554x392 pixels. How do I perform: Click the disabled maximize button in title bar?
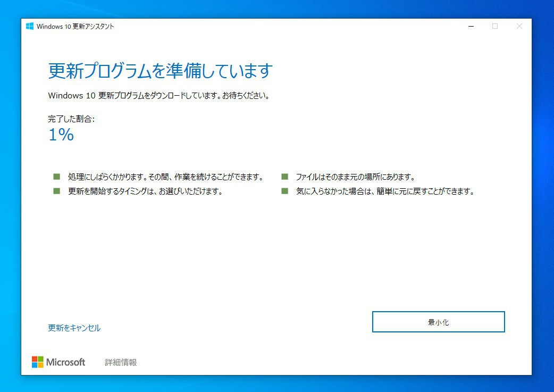[495, 26]
